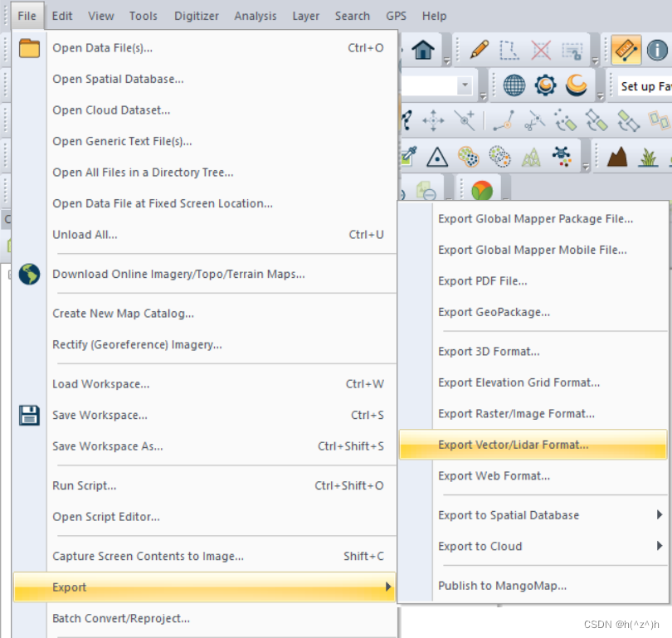Open the Search menu

tap(353, 16)
